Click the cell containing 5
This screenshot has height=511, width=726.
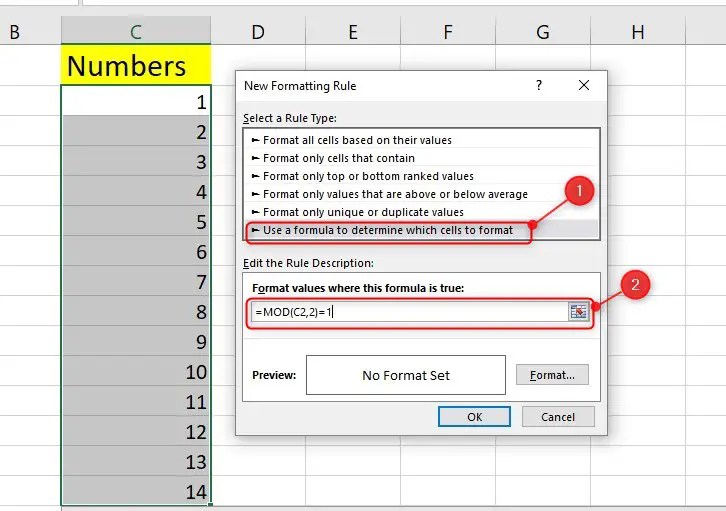[136, 221]
